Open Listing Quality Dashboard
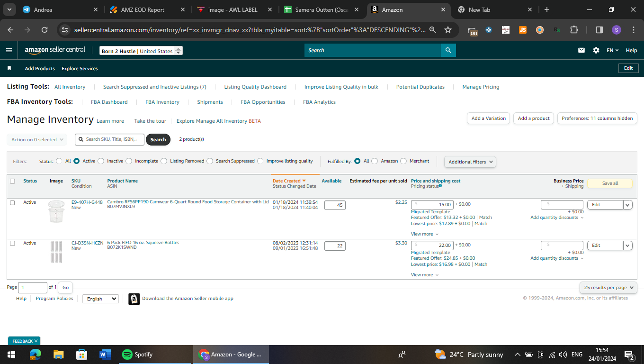 pyautogui.click(x=255, y=87)
